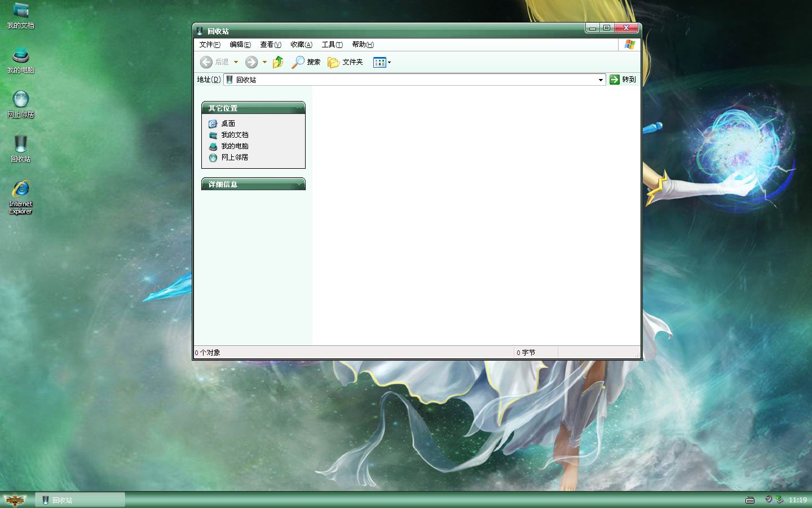Open Views dropdown arrow
Viewport: 812px width, 508px height.
pos(389,62)
